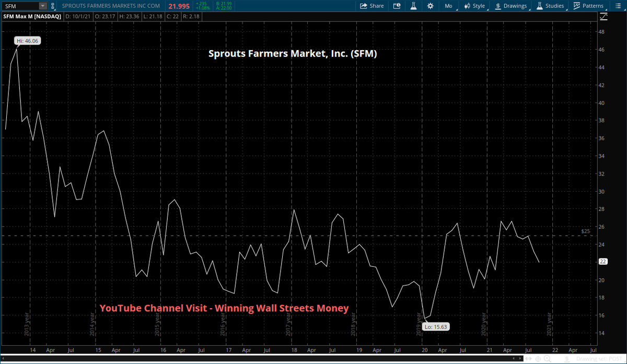The image size is (627, 364).
Task: Click the zoom-in magnifier icon
Action: [x=547, y=359]
